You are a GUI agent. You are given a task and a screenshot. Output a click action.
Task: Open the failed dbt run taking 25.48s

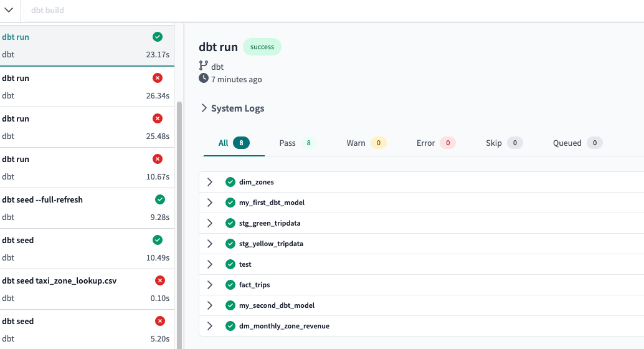coord(87,127)
